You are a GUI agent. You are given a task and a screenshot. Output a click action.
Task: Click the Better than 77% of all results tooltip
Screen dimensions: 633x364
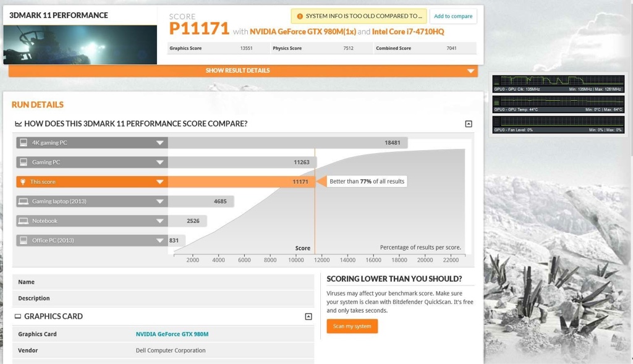[x=367, y=182]
